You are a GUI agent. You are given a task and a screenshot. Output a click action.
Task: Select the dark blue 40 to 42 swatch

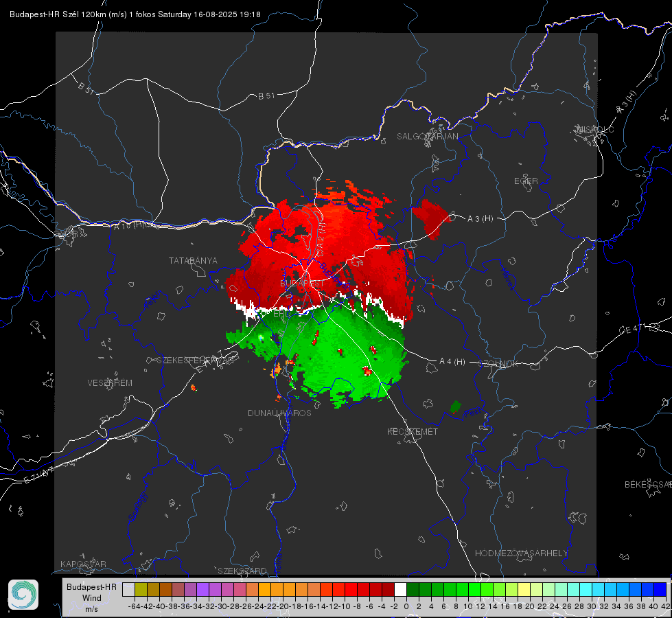pos(660,590)
